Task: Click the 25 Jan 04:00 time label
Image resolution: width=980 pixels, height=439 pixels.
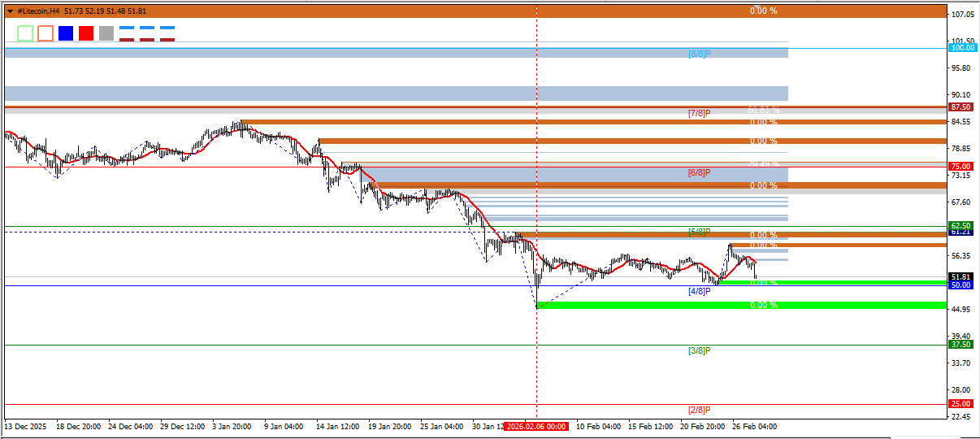Action: click(442, 427)
